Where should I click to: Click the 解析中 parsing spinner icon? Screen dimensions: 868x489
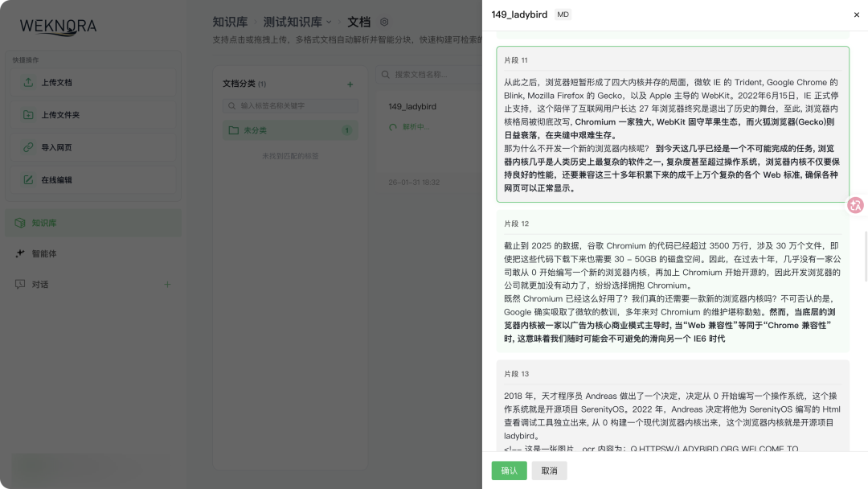point(393,127)
